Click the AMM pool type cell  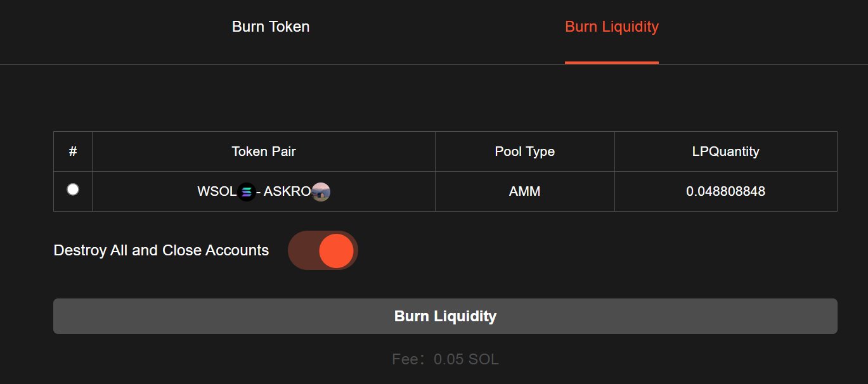[x=524, y=191]
